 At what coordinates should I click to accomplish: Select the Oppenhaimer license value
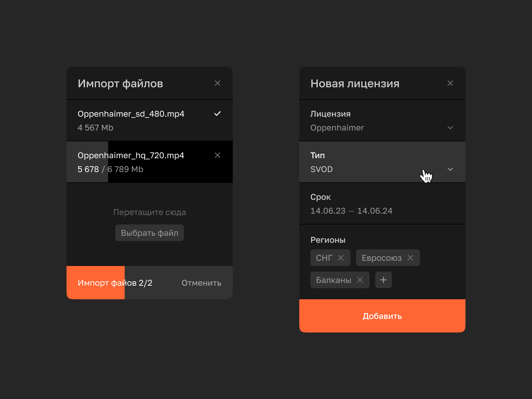[x=337, y=128]
